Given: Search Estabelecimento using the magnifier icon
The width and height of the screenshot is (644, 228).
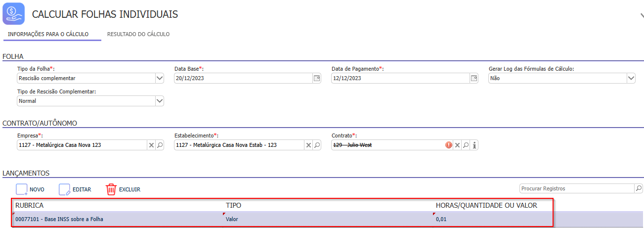Looking at the screenshot, I should click(x=317, y=145).
